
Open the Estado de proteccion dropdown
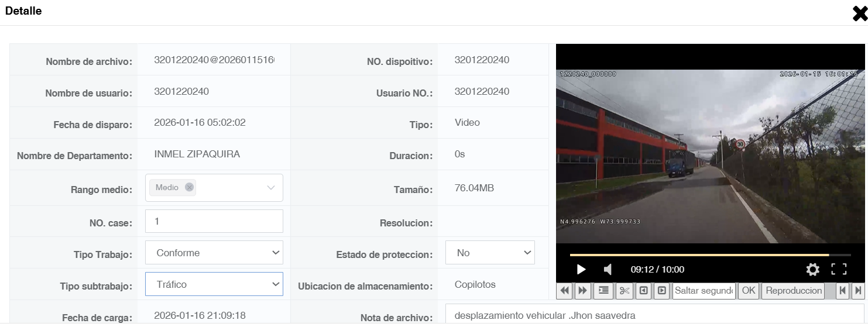coord(490,253)
